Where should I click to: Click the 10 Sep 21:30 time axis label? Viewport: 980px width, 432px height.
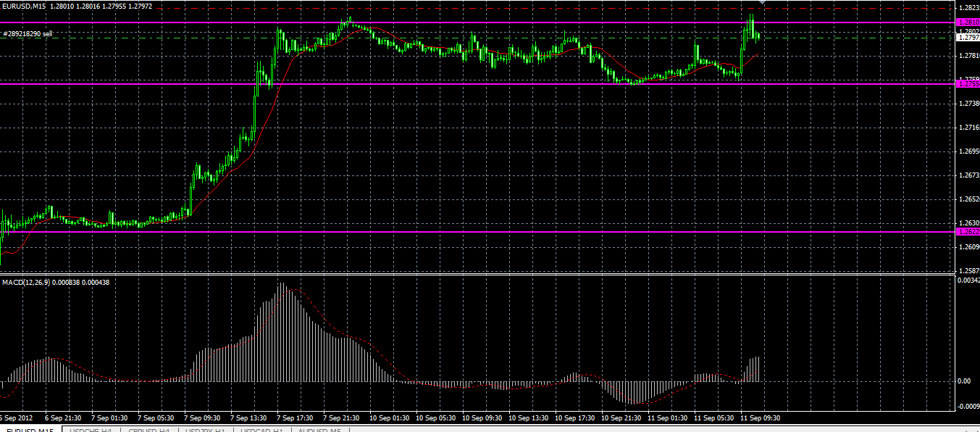[x=621, y=418]
